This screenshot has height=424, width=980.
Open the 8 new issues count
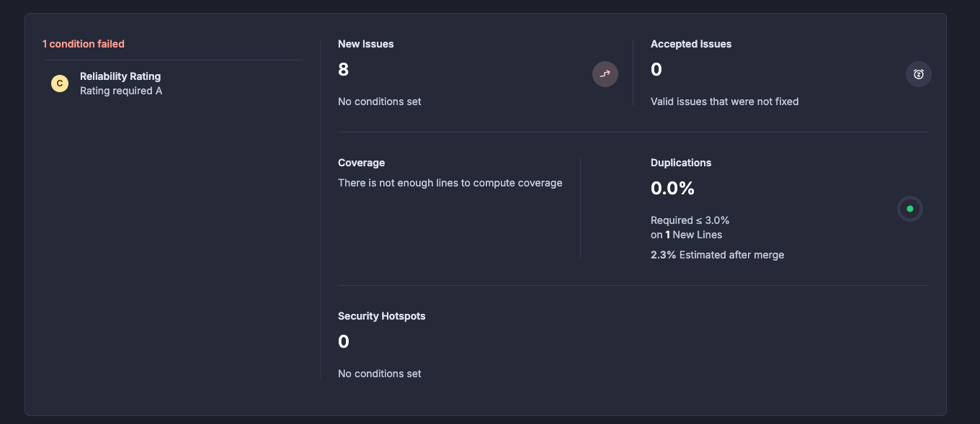(x=344, y=70)
